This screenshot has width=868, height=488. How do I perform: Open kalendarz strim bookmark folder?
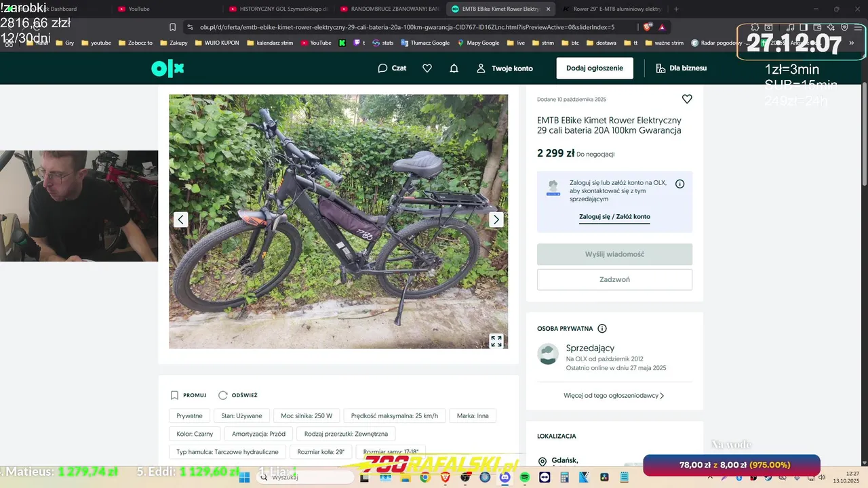(270, 43)
